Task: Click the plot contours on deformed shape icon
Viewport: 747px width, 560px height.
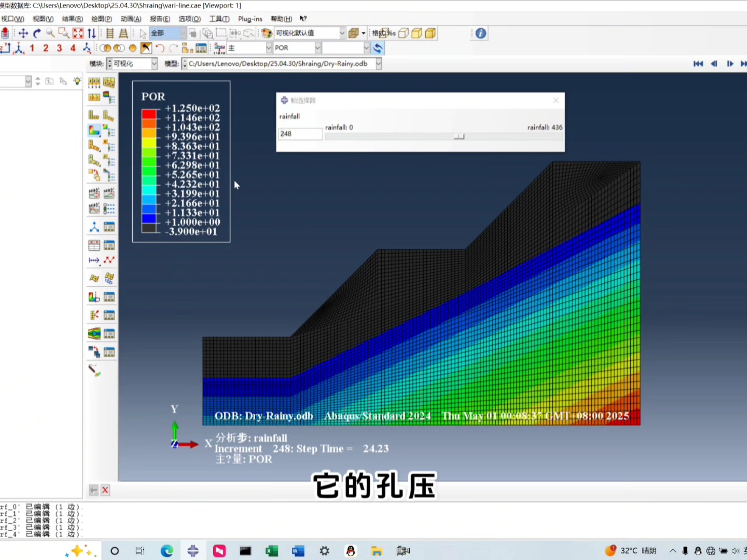Action: (x=94, y=130)
